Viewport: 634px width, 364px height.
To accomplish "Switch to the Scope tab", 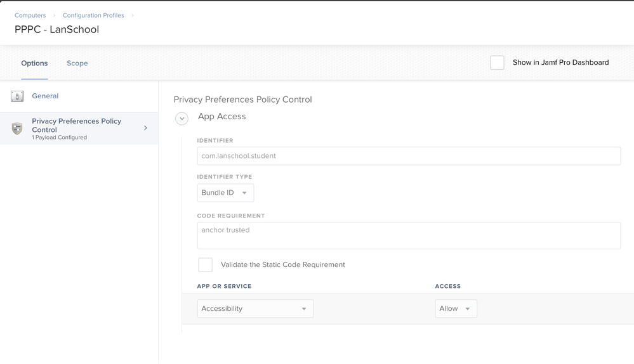I will [77, 63].
